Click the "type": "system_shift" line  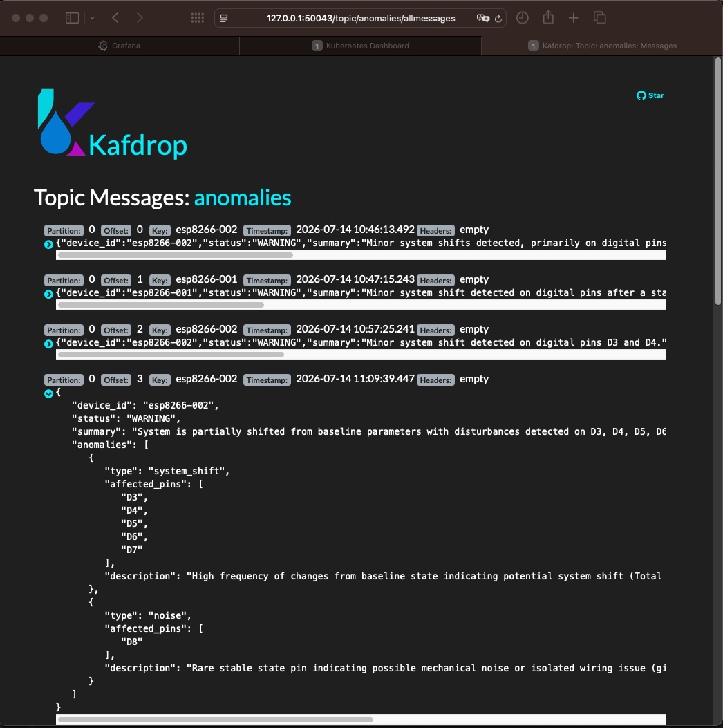tap(167, 471)
